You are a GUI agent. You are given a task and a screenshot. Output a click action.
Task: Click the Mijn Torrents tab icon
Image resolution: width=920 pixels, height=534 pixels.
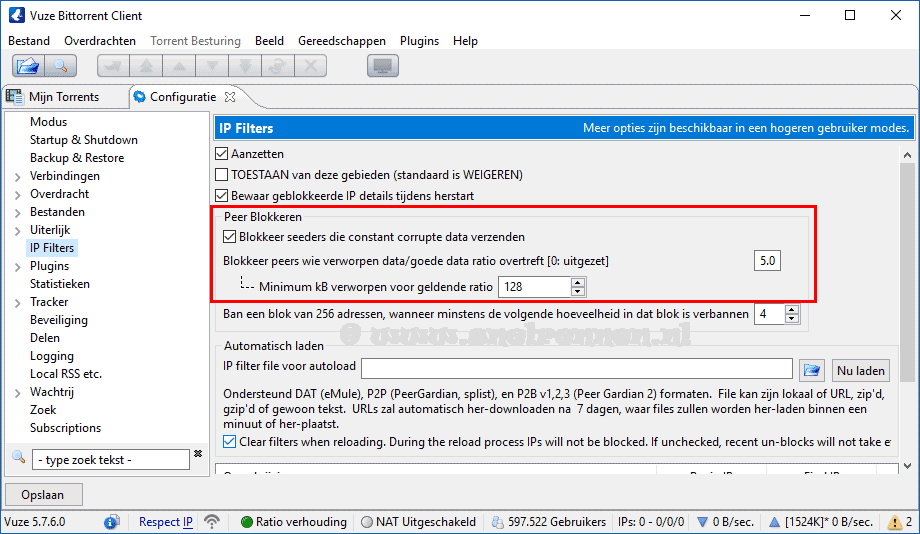[x=15, y=96]
